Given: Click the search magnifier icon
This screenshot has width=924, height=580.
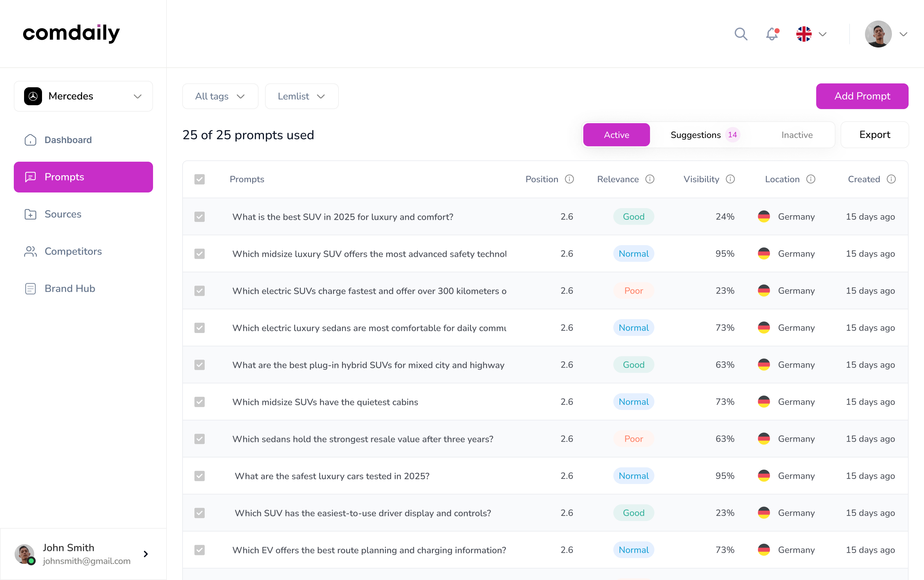Looking at the screenshot, I should pyautogui.click(x=741, y=34).
